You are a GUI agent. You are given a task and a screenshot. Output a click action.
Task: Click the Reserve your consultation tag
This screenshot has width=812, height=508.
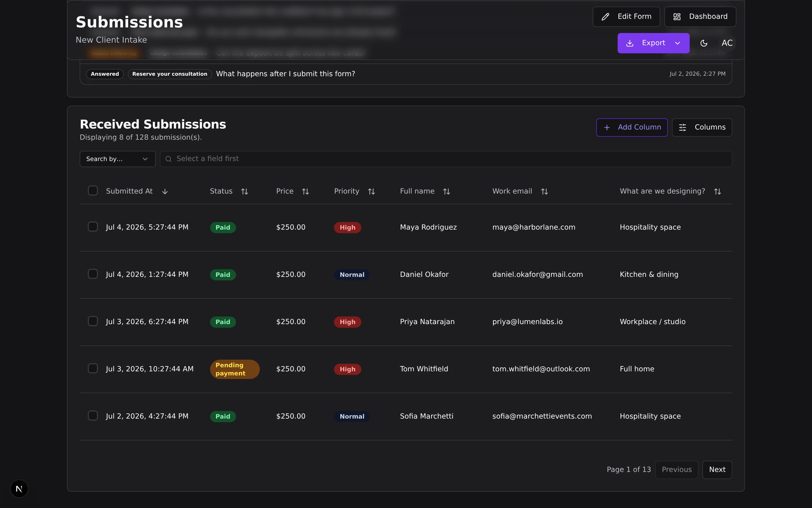(x=170, y=74)
